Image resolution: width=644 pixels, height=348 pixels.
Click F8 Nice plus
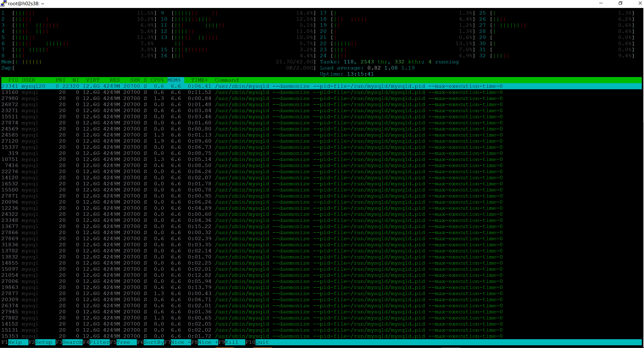205,342
